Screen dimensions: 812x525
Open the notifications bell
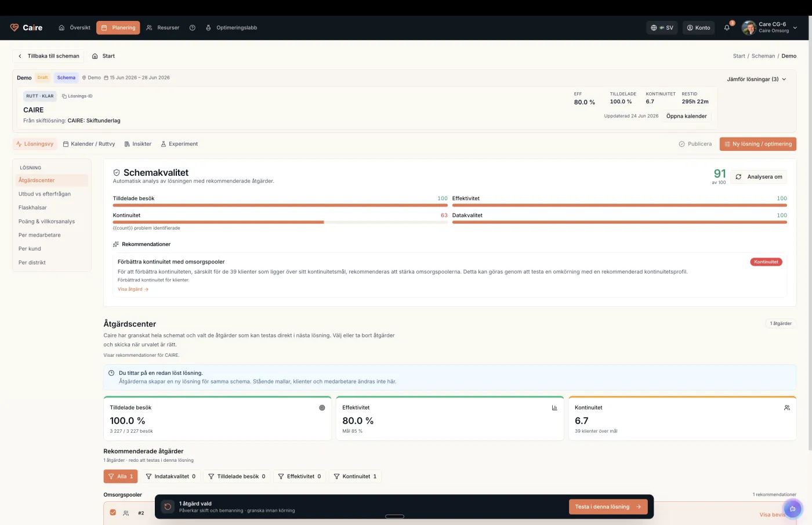pyautogui.click(x=727, y=27)
